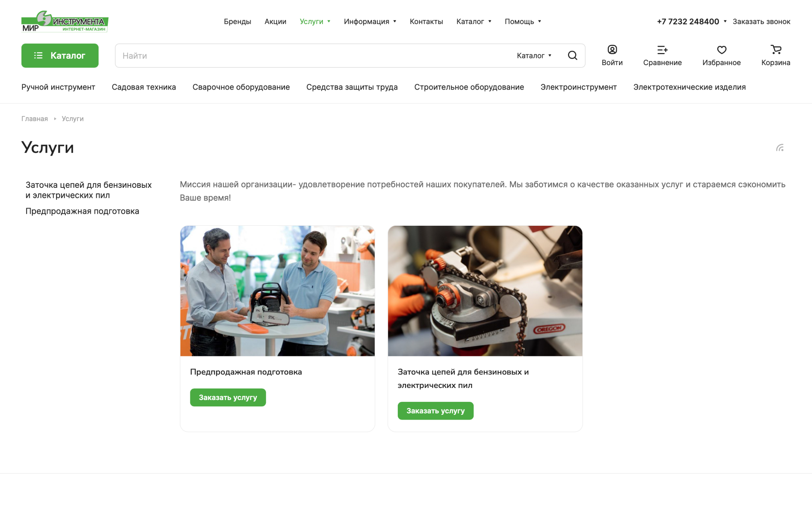Open the Контакты menu item
The width and height of the screenshot is (812, 508).
[x=426, y=21]
